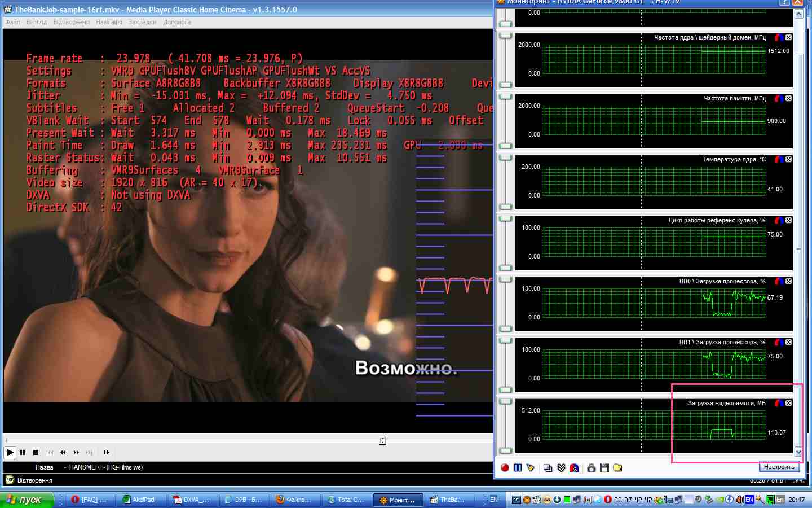Image resolution: width=812 pixels, height=508 pixels.
Task: Pause monitoring with the blue pause icon
Action: [518, 467]
